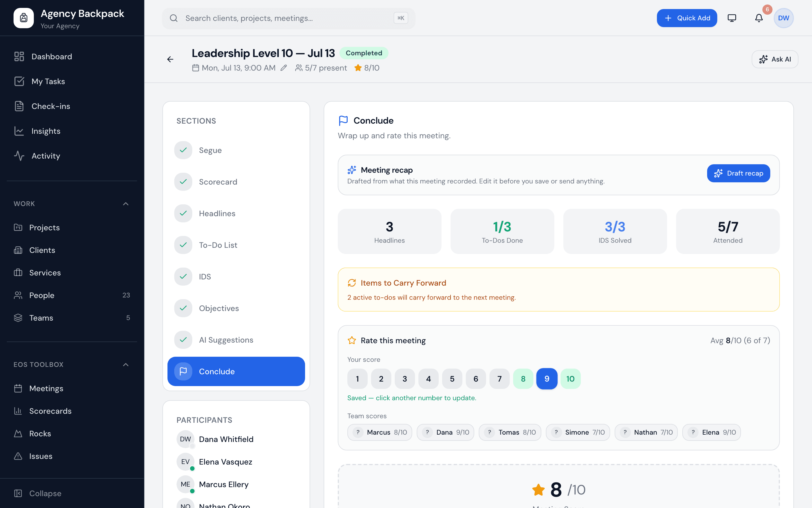The height and width of the screenshot is (508, 812).
Task: Click the search magnifier icon
Action: click(x=173, y=18)
